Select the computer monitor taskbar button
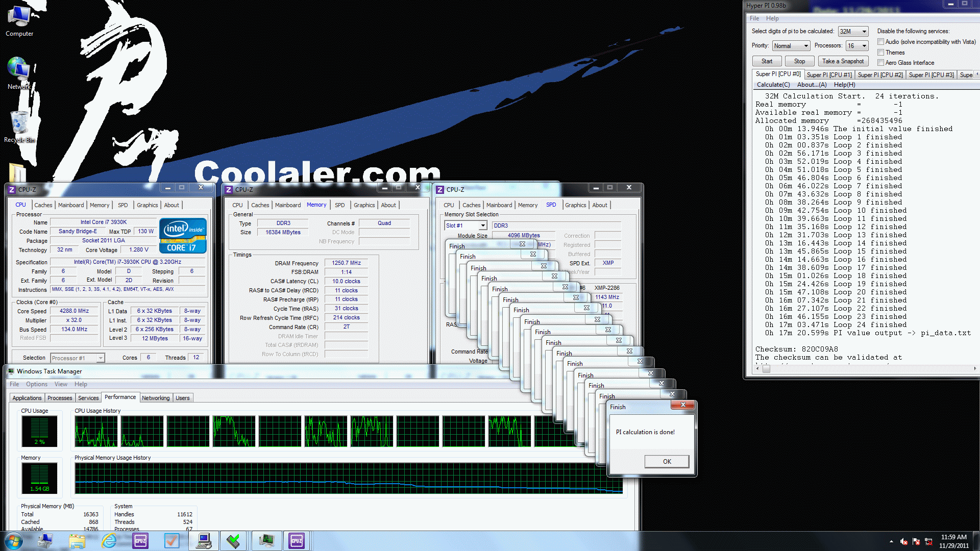This screenshot has width=980, height=551. 204,541
